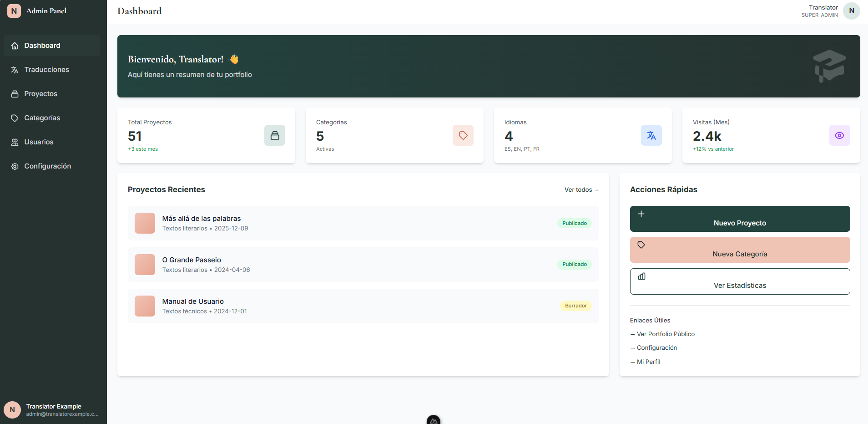
Task: Open project Más allá de las palabras
Action: 363,223
